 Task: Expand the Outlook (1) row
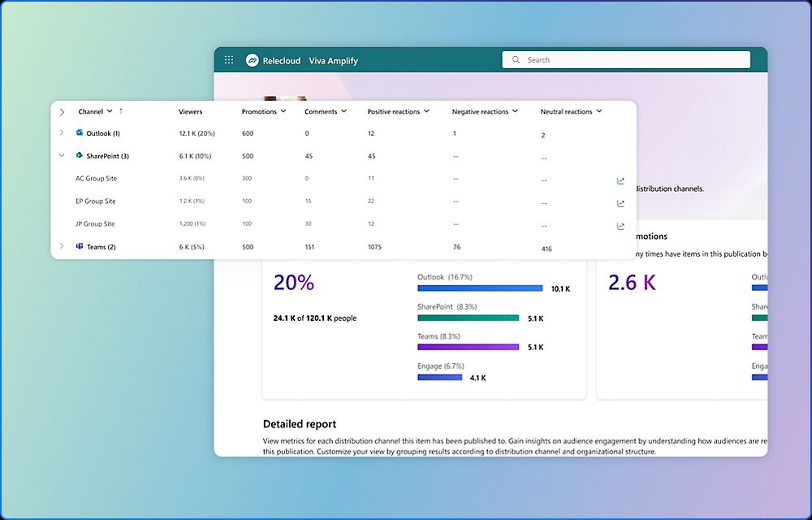pyautogui.click(x=62, y=132)
